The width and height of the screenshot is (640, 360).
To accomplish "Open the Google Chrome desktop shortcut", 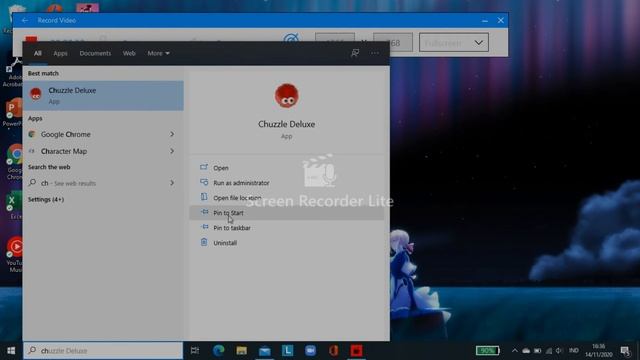I will point(15,162).
